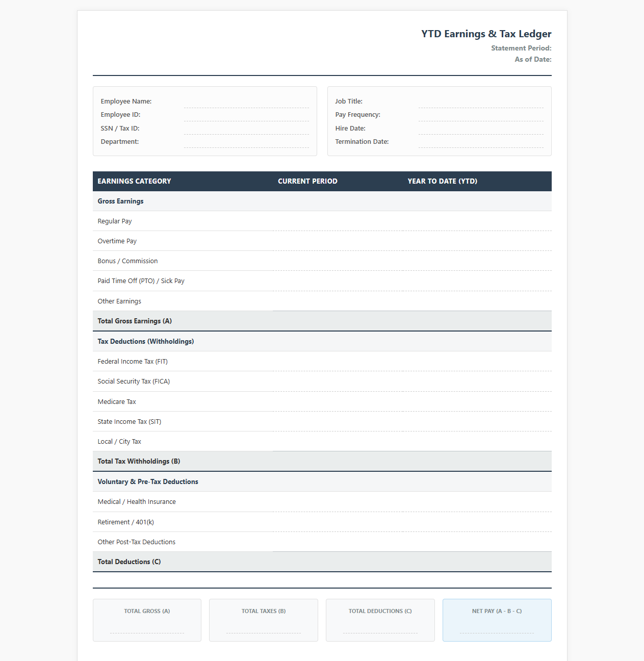The width and height of the screenshot is (644, 661).
Task: Click the Job Title input line
Action: pyautogui.click(x=481, y=102)
